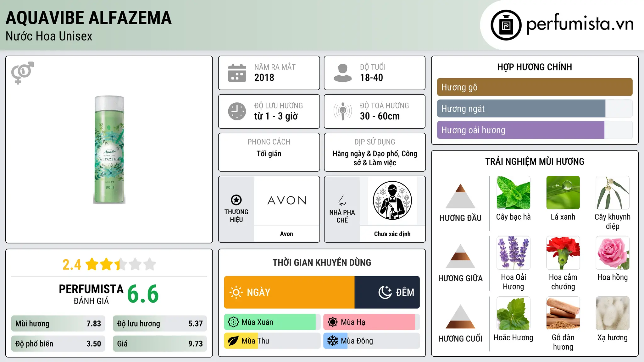Image resolution: width=644 pixels, height=362 pixels.
Task: Click the dark Đêm nighttime bar
Action: [x=387, y=292]
